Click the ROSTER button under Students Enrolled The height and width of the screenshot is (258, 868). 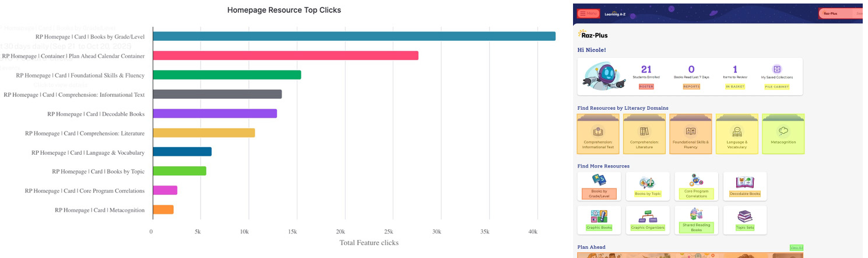[x=646, y=86]
